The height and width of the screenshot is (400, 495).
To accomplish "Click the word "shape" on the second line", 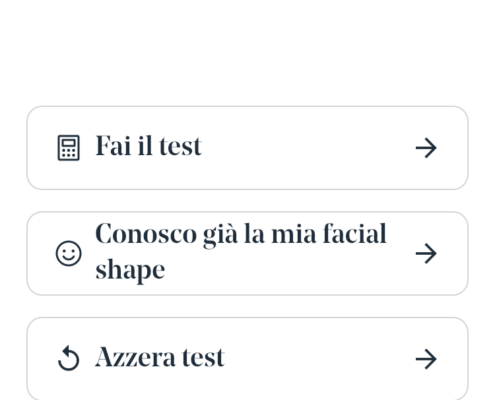I will coord(130,271).
